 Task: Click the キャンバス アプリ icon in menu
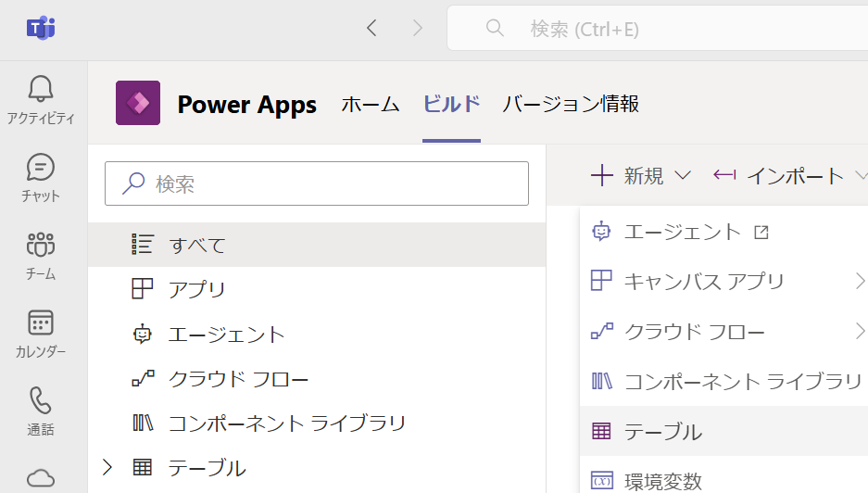tap(601, 280)
